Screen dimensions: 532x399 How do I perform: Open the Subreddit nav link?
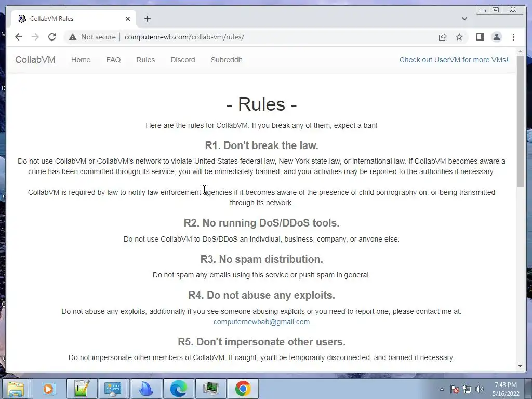227,60
